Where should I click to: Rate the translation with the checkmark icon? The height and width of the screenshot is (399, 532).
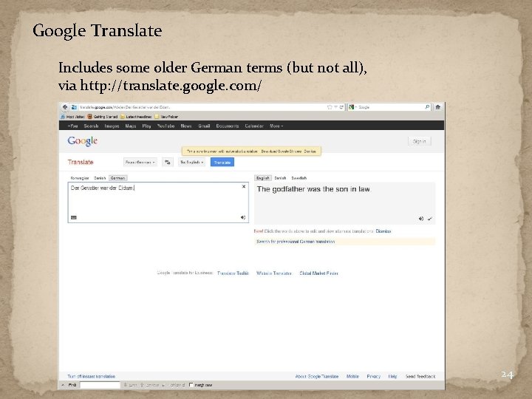coord(430,219)
